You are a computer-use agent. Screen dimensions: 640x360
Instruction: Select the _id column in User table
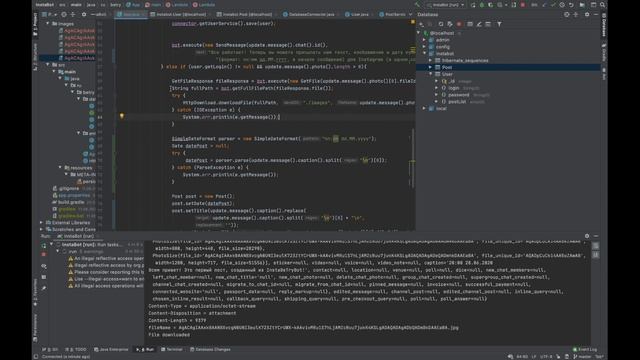(x=452, y=81)
